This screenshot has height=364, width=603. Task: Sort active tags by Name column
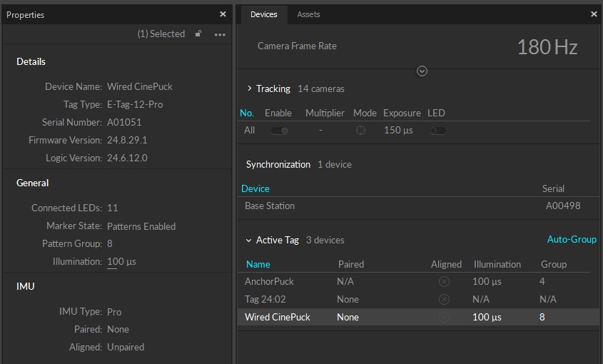258,264
